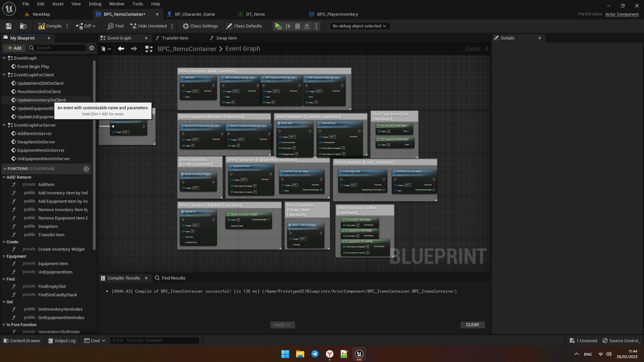Switch to BPC_PlayerInventory tab
This screenshot has height=362, width=644.
[337, 14]
